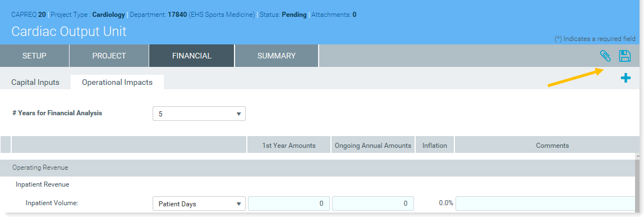
Task: Open the Years for Financial Analysis dropdown
Action: pyautogui.click(x=199, y=114)
